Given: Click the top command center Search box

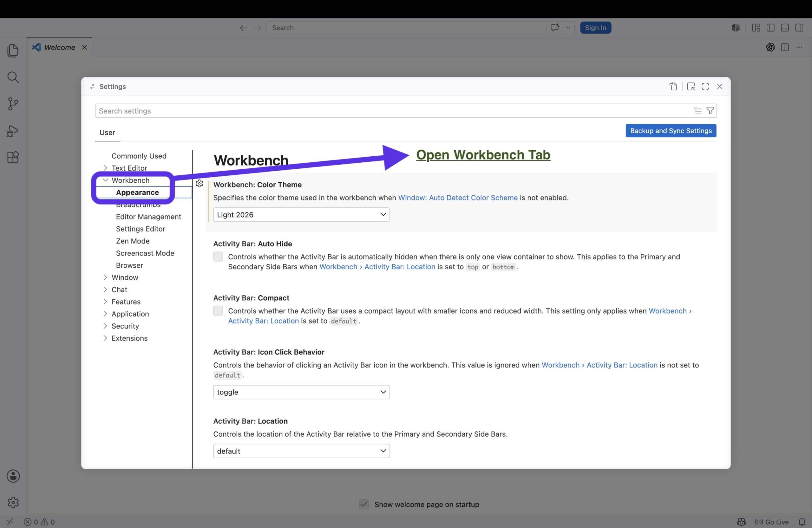Looking at the screenshot, I should (x=406, y=28).
